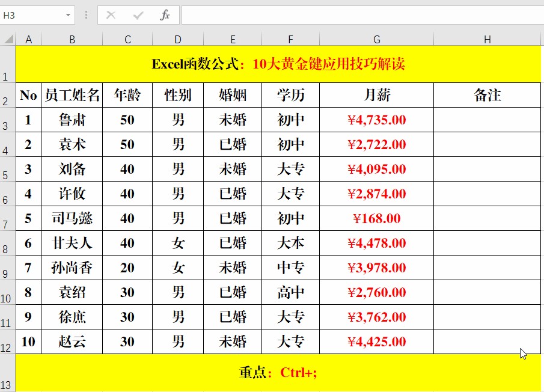
Task: Click the 员工姓名 header cell
Action: [x=72, y=95]
